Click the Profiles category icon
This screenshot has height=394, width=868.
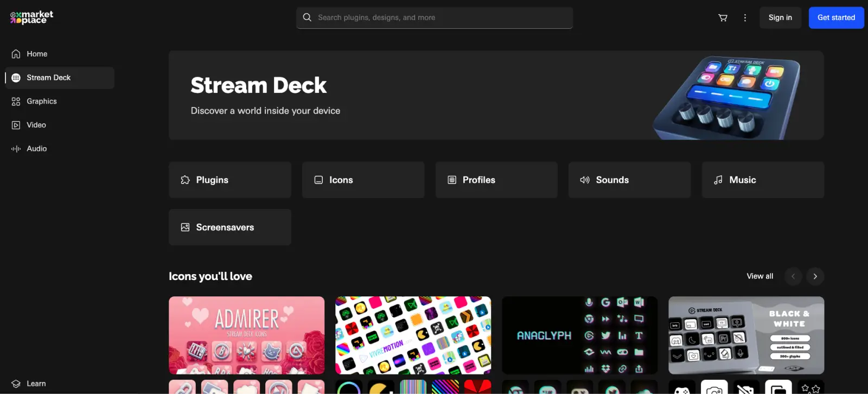tap(452, 180)
